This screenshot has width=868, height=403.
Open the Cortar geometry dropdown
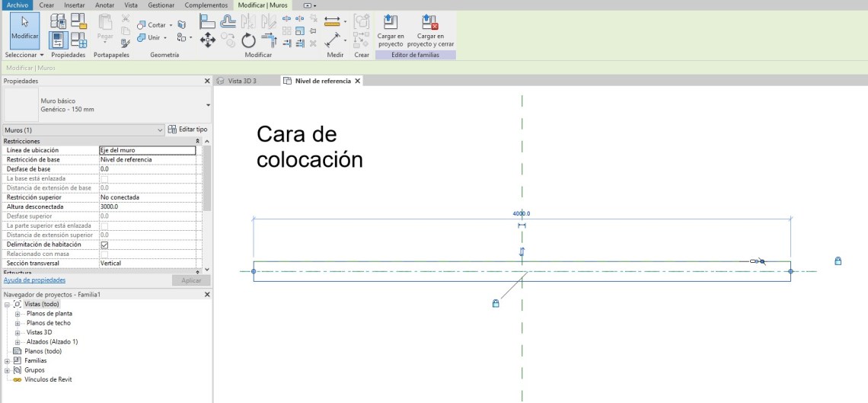click(x=171, y=25)
